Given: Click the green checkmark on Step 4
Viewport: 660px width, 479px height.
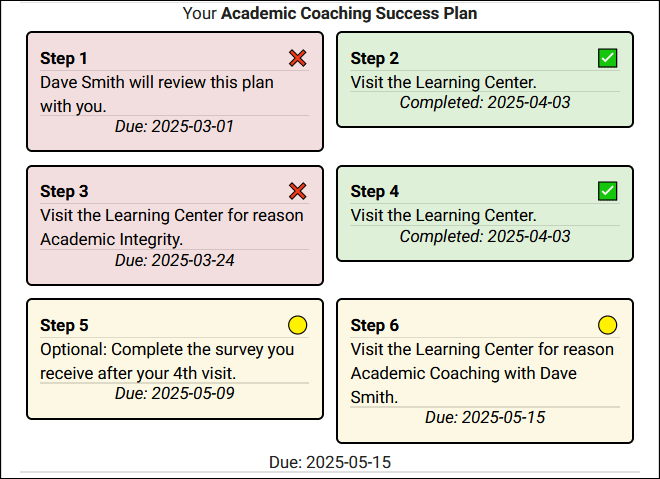Looking at the screenshot, I should click(x=607, y=191).
